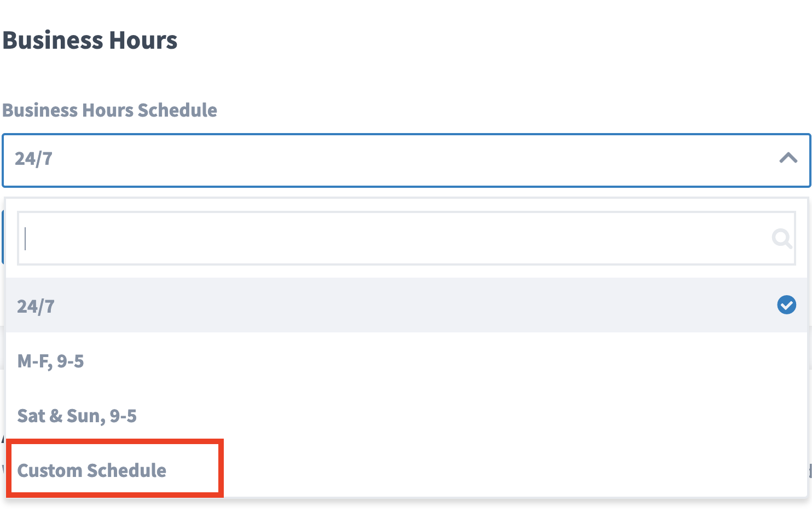Viewport: 812px width, 512px height.
Task: Click the checked indicator on the selected schedule
Action: [x=786, y=305]
